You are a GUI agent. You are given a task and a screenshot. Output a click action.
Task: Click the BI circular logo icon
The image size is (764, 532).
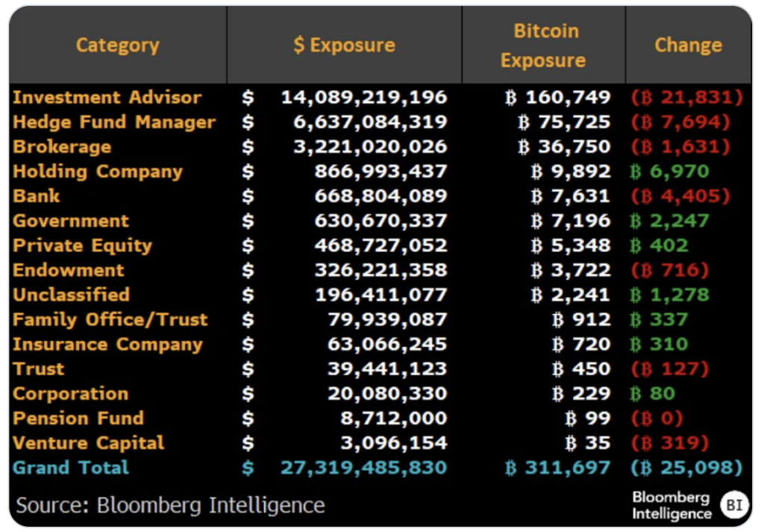[733, 505]
